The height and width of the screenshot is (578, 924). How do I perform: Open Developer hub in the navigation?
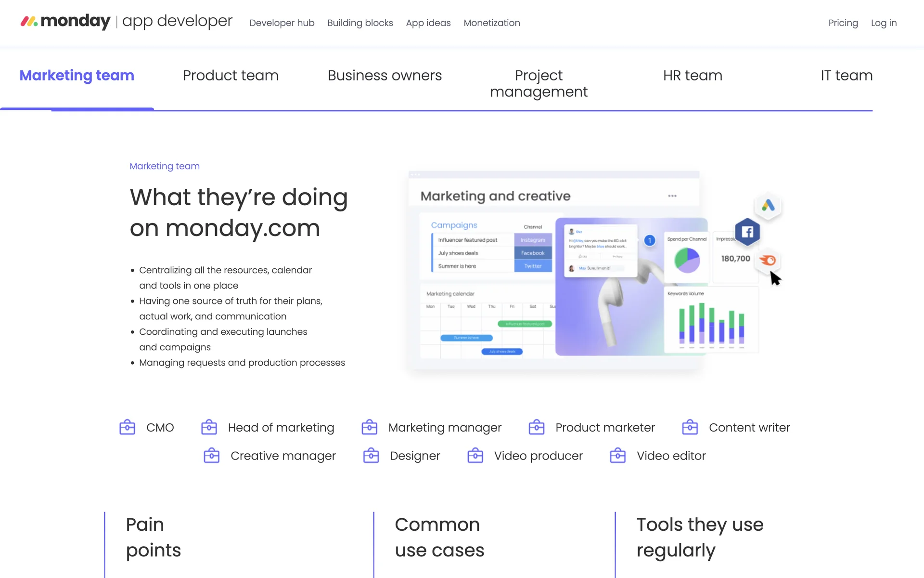282,23
